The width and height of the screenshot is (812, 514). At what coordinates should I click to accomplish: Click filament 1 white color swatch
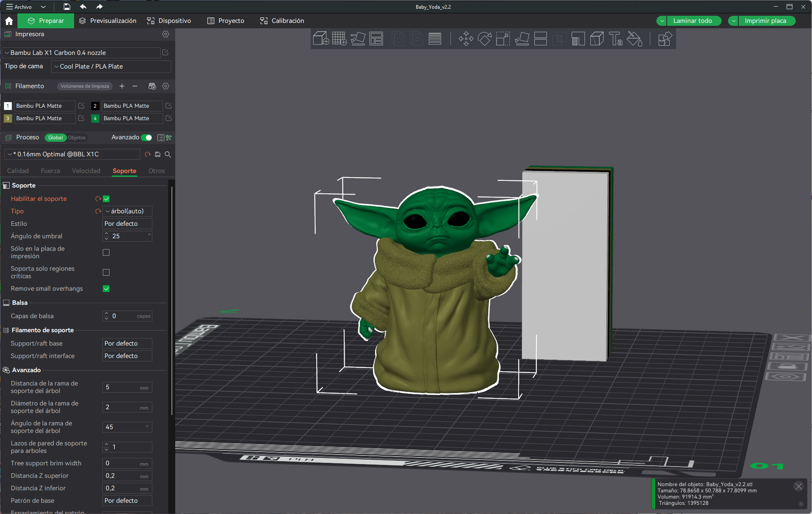(7, 106)
